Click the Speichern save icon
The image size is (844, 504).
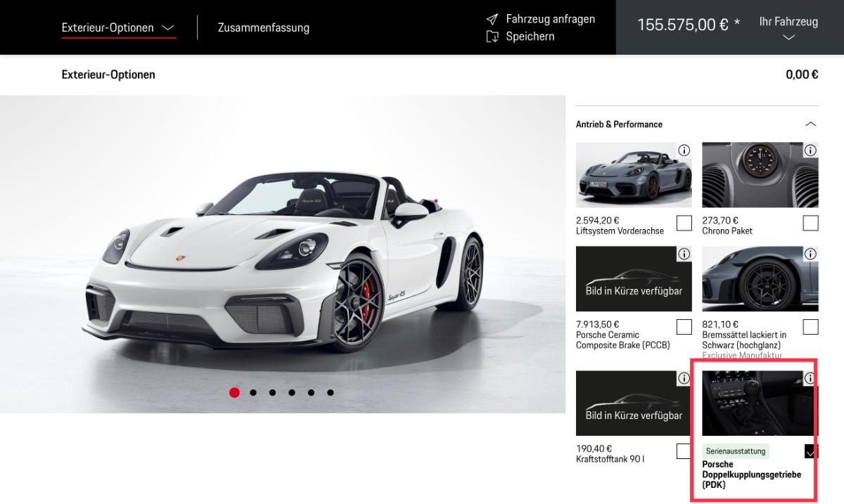pyautogui.click(x=492, y=37)
